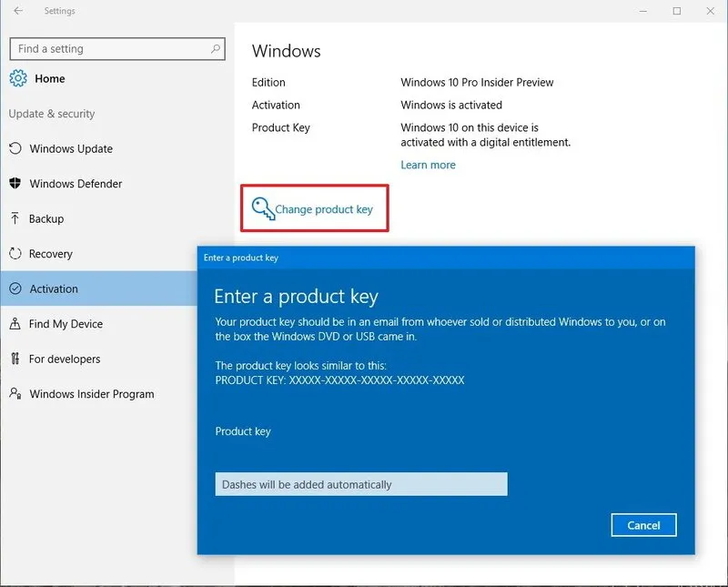Click the Windows Insider Program person icon

click(15, 393)
